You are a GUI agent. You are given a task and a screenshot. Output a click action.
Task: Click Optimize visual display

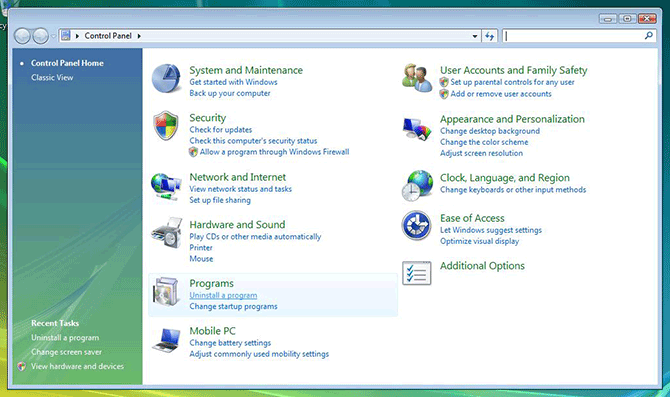click(479, 241)
